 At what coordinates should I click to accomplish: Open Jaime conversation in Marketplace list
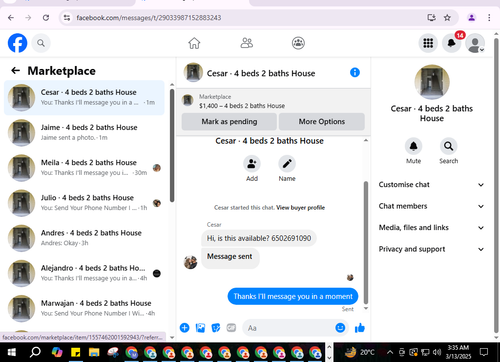84,133
